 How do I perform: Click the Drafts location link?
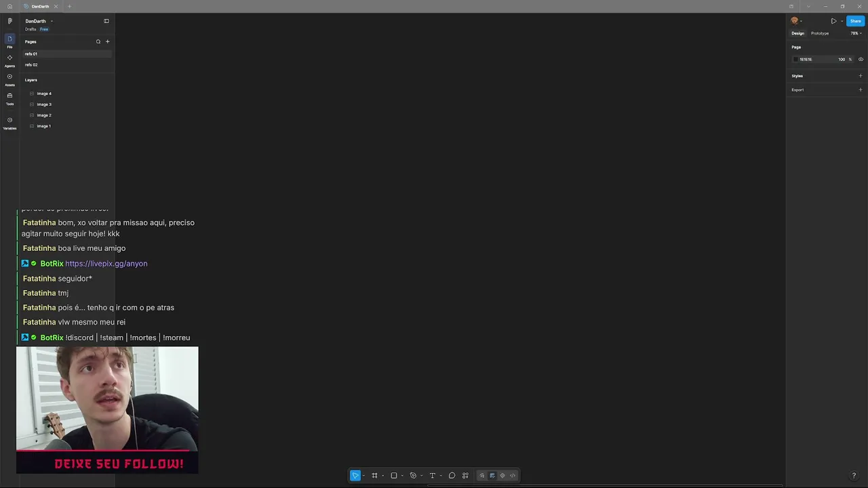tap(31, 29)
